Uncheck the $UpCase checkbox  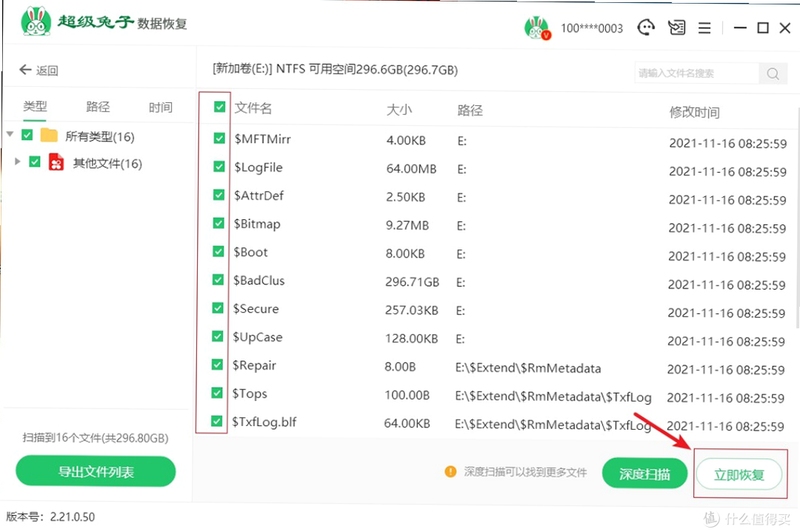[217, 336]
